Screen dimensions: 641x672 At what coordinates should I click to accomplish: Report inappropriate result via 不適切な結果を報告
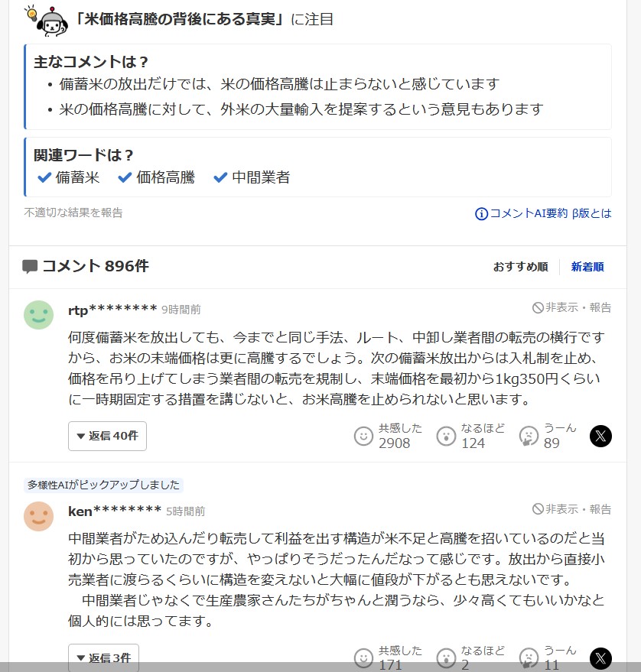(73, 213)
